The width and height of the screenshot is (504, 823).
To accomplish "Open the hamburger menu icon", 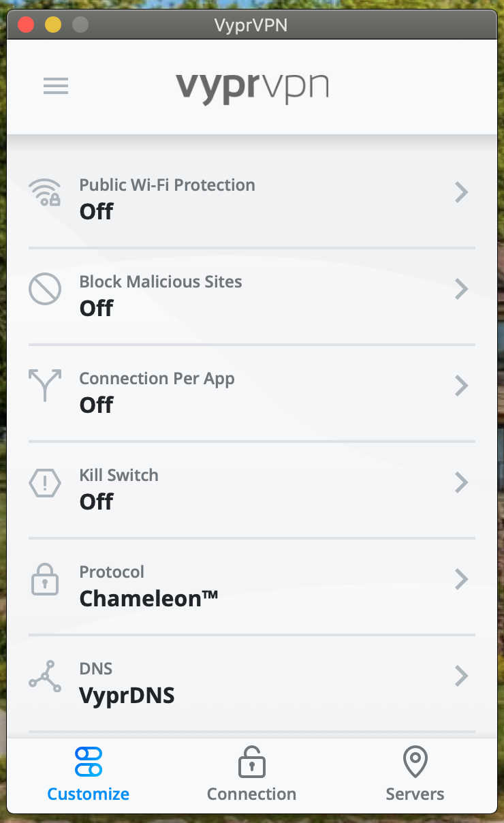I will (x=56, y=86).
